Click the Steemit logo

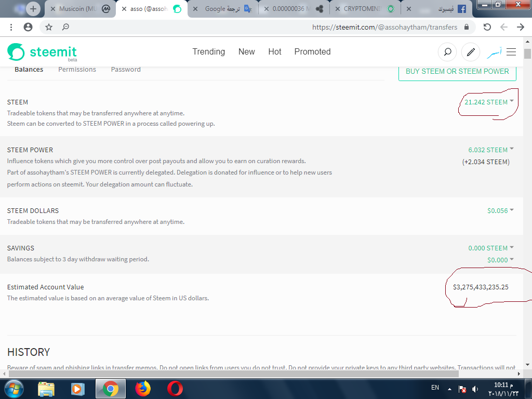[x=42, y=52]
